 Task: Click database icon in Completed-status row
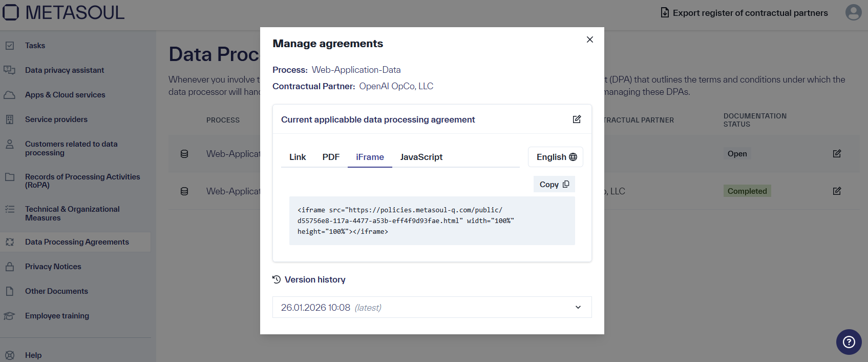184,191
